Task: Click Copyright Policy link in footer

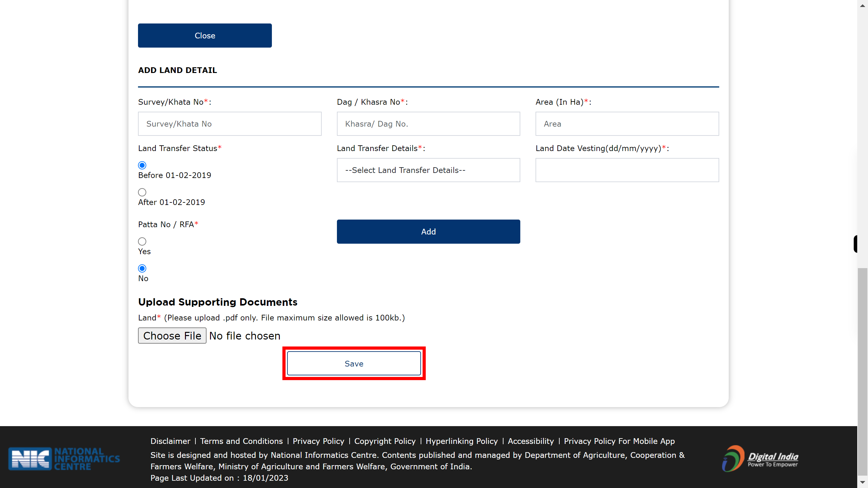Action: pos(385,441)
